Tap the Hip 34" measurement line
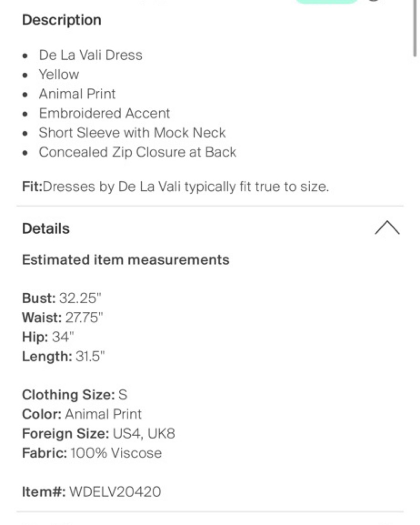This screenshot has height=525, width=420. point(48,337)
